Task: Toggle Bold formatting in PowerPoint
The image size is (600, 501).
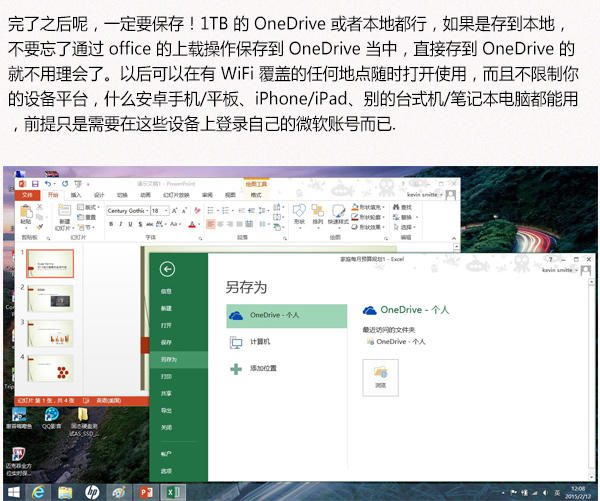Action: tap(111, 224)
